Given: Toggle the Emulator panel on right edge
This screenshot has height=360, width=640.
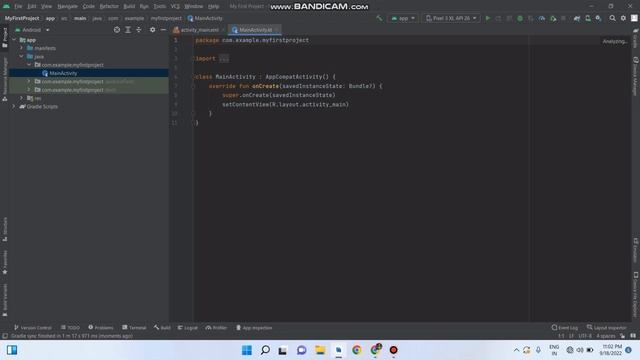Looking at the screenshot, I should tap(636, 249).
